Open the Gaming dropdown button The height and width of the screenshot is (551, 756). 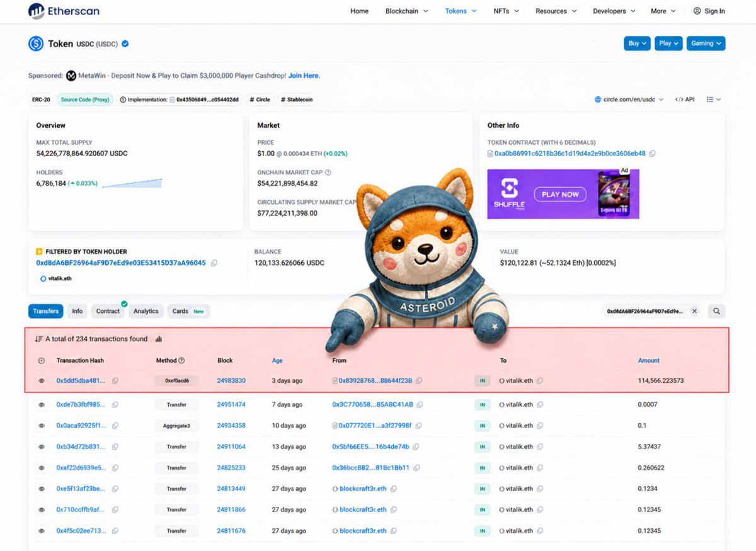click(706, 43)
